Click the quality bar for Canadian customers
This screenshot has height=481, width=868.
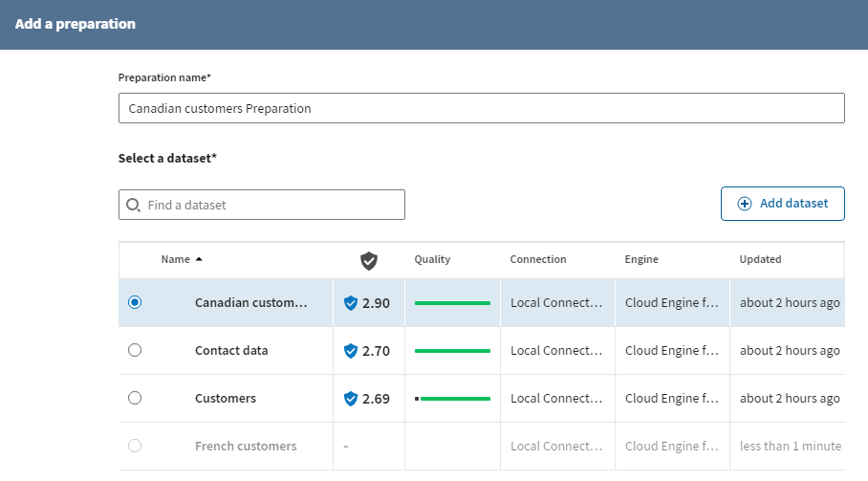pyautogui.click(x=452, y=302)
